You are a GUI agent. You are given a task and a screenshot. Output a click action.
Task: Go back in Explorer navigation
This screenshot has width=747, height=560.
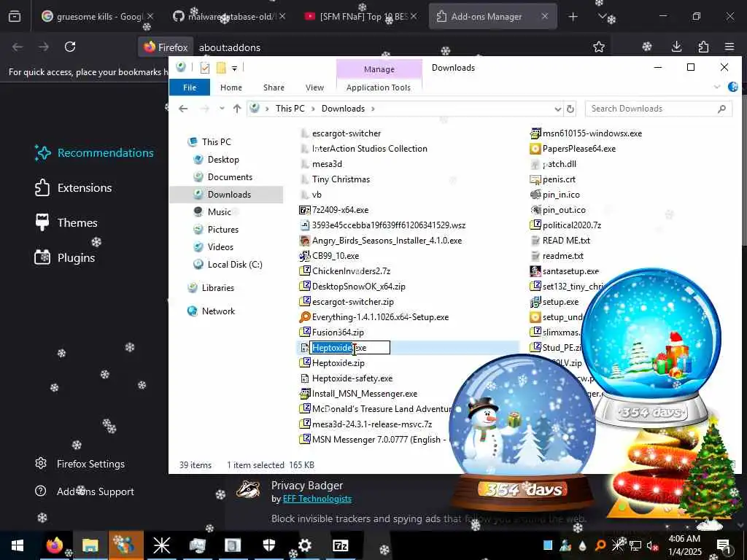point(183,109)
